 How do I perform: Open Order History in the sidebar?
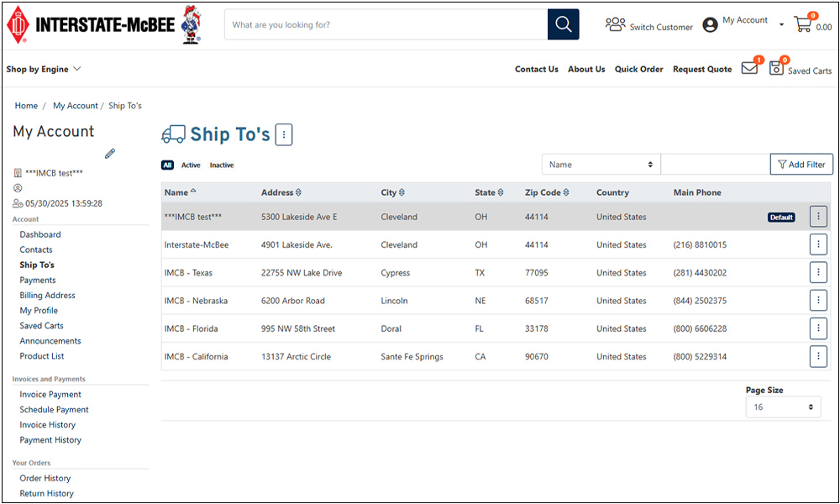[x=45, y=478]
